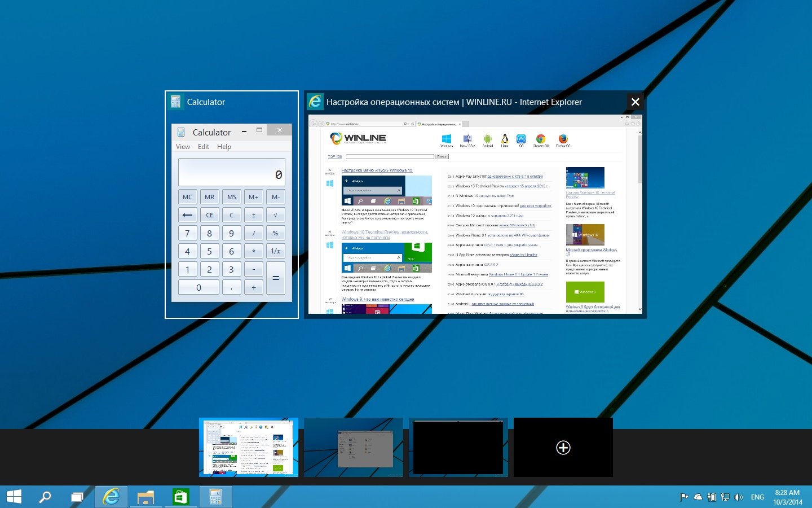Image resolution: width=812 pixels, height=508 pixels.
Task: Click the 1/x reciprocal key
Action: 276,251
